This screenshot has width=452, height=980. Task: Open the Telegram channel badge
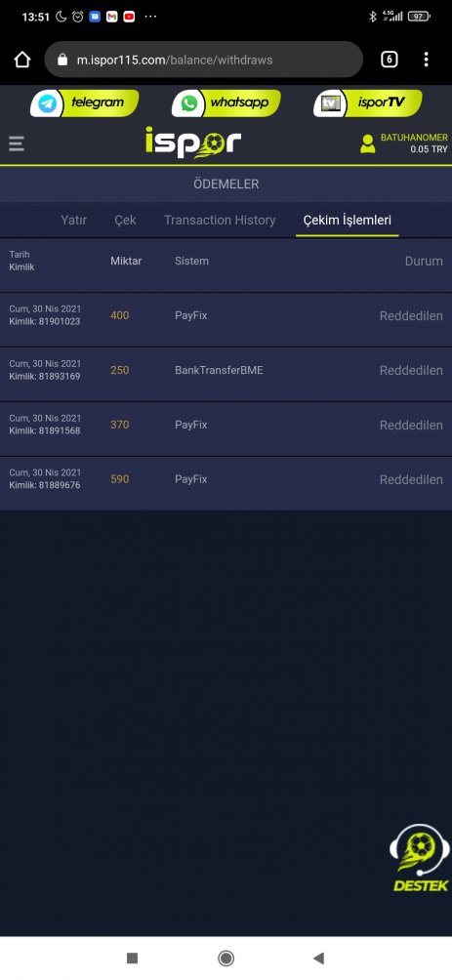click(x=84, y=103)
